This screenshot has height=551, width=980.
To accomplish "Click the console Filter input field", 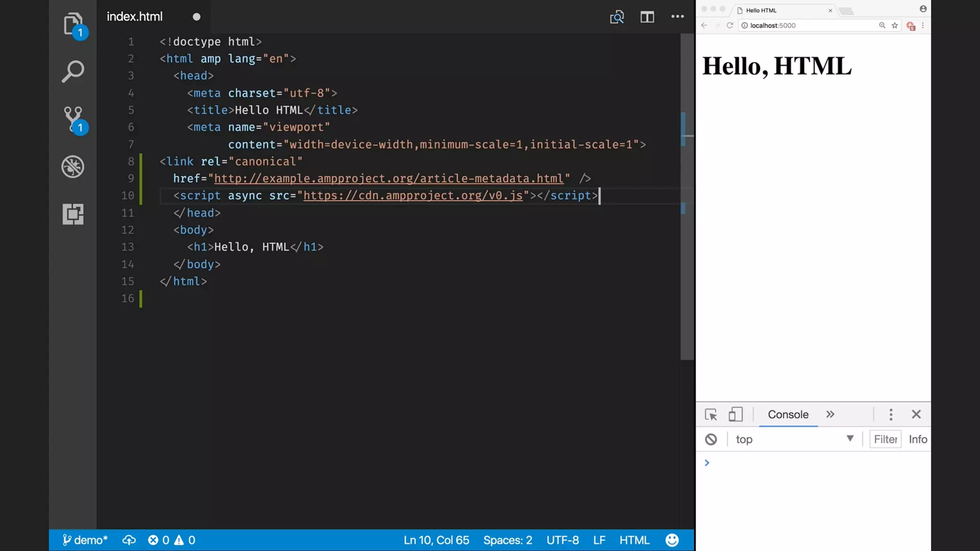I will tap(885, 439).
